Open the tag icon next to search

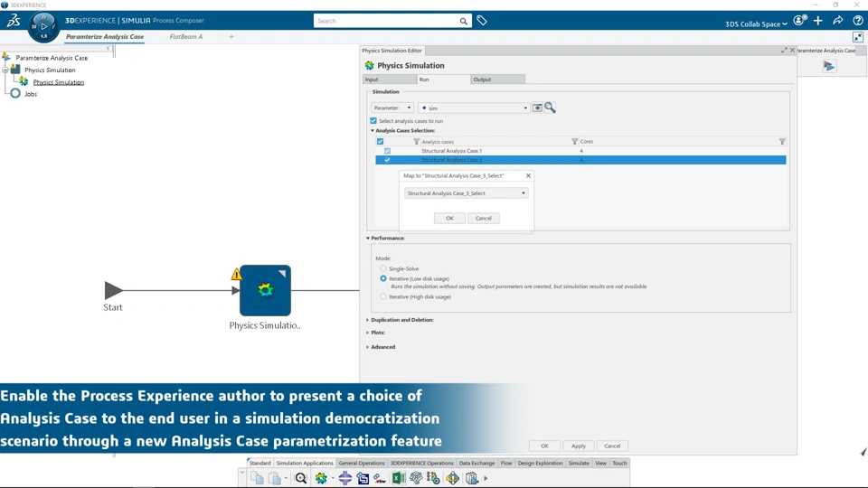pos(482,21)
